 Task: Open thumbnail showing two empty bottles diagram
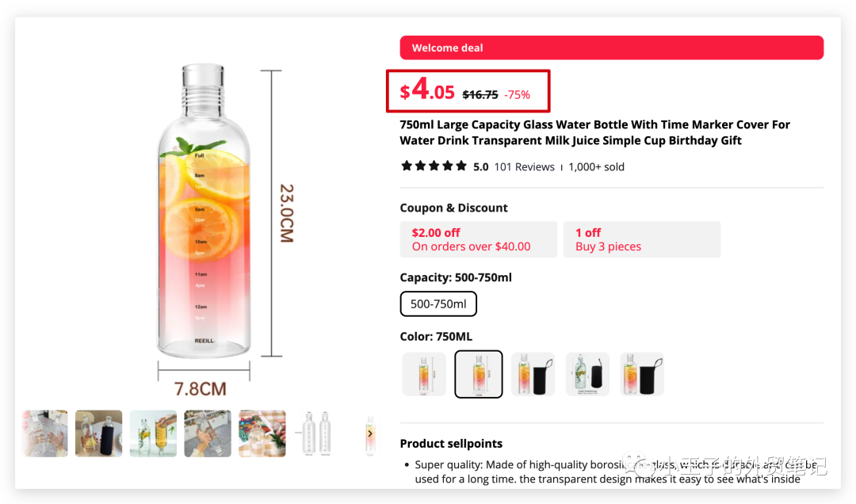316,433
